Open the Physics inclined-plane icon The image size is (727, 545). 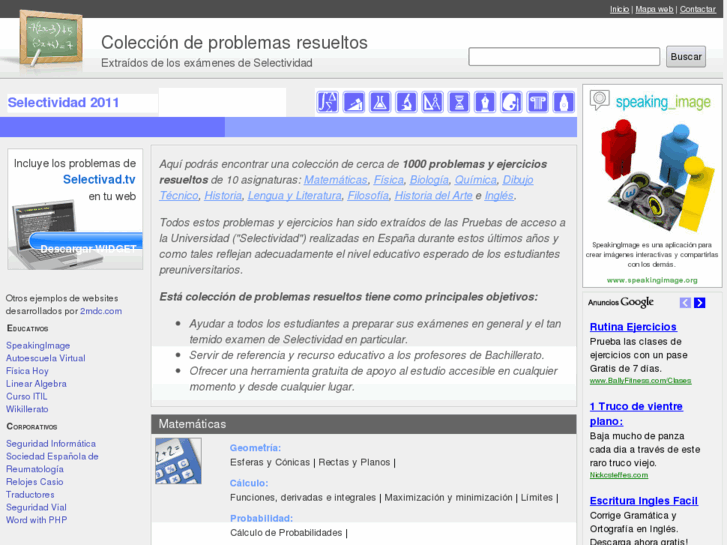354,102
